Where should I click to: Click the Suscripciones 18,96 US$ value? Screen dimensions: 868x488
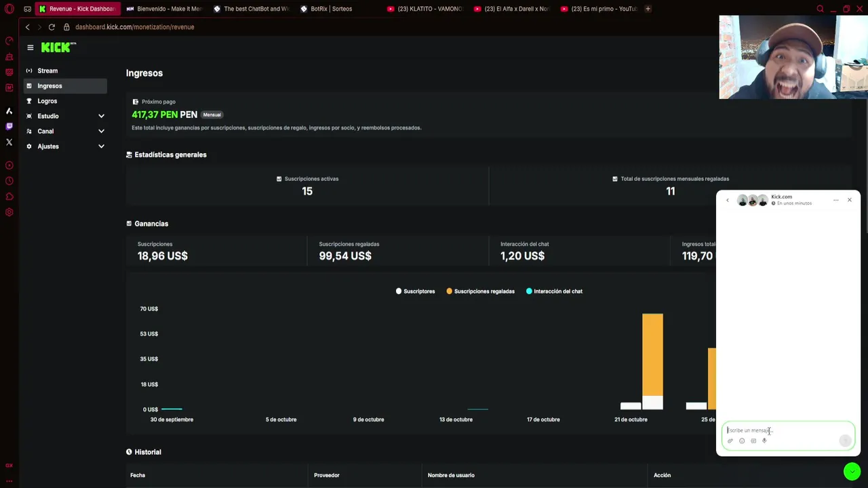tap(163, 256)
